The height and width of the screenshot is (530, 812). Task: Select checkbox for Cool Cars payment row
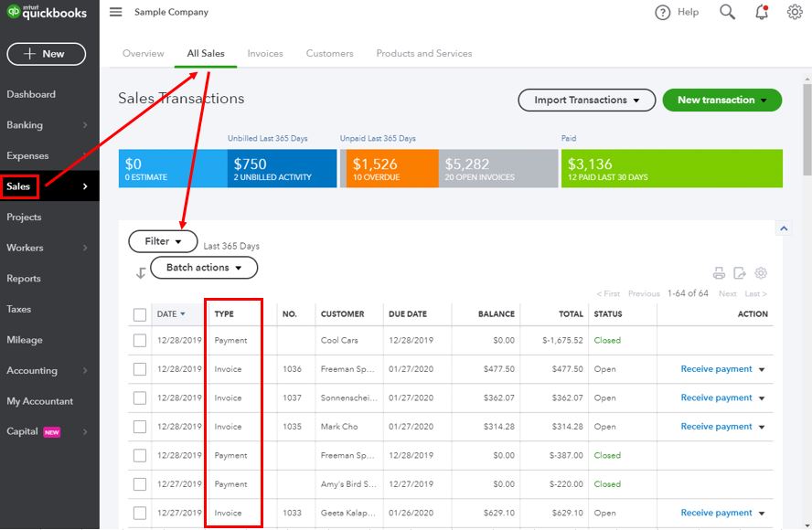(140, 341)
